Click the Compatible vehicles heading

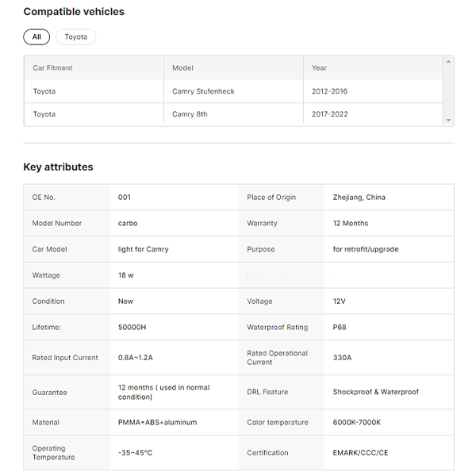click(74, 12)
